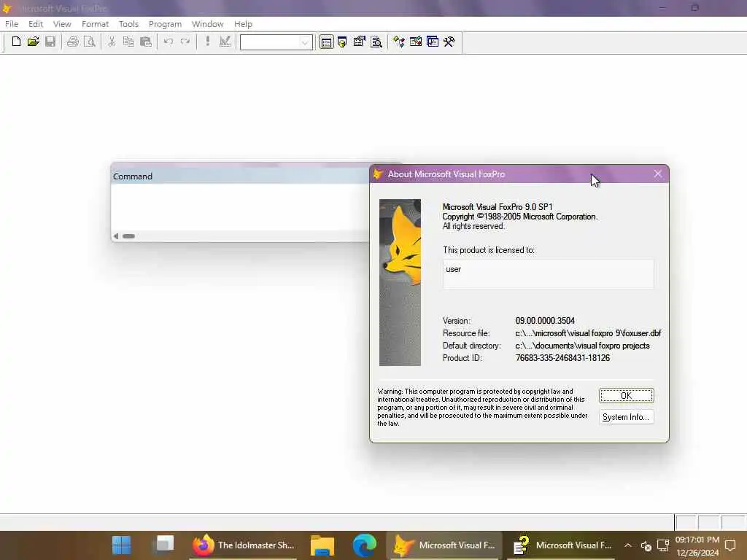The width and height of the screenshot is (747, 560).
Task: Click the default directory path text
Action: coord(582,346)
